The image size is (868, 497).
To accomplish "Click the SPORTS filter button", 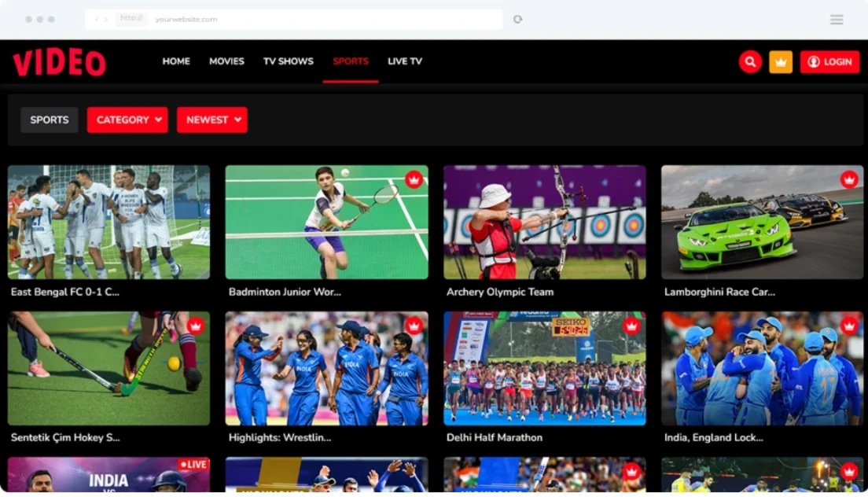I will (x=49, y=120).
